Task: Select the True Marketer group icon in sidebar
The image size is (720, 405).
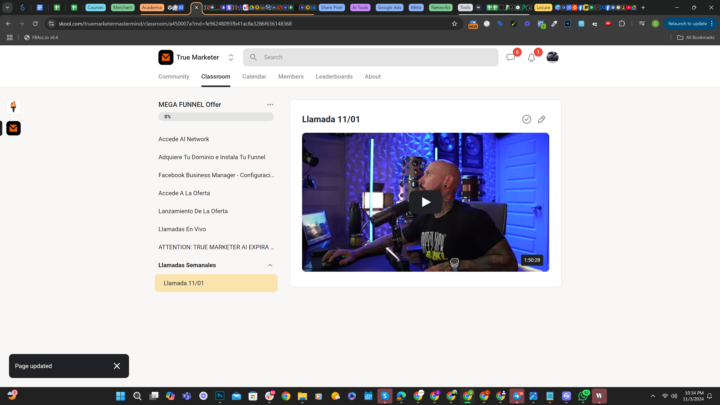Action: click(13, 128)
